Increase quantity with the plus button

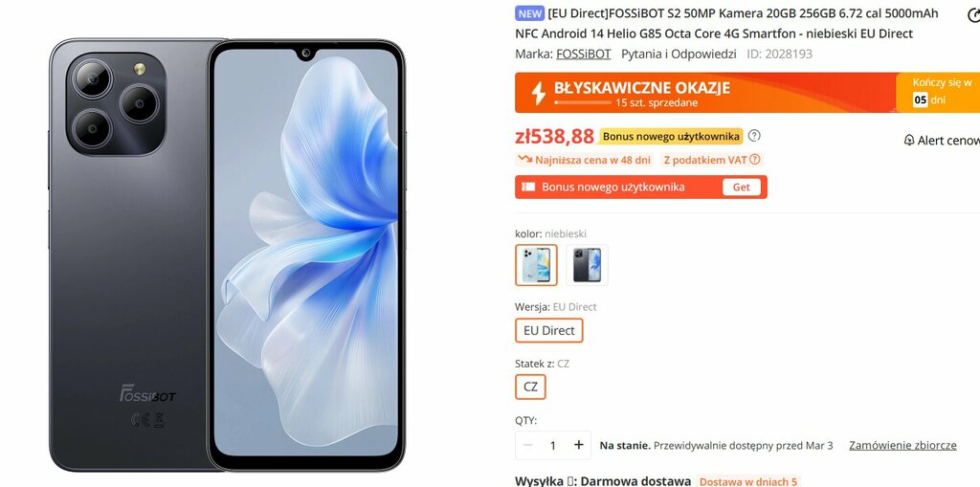(x=579, y=445)
